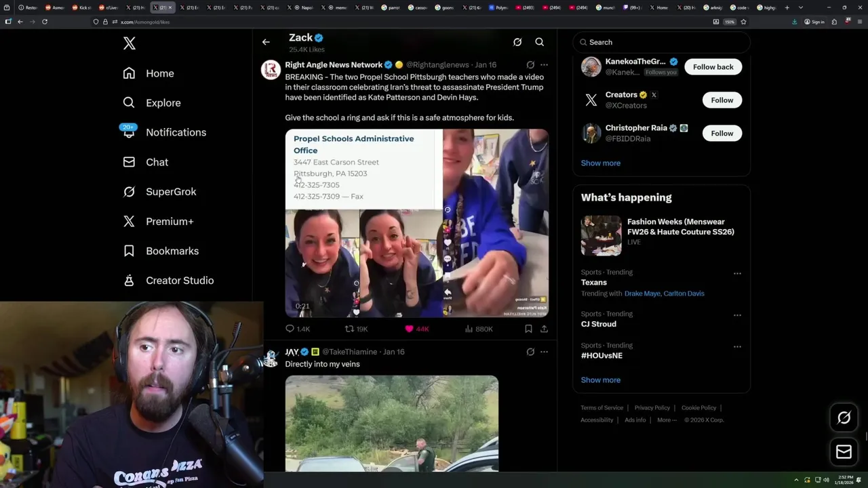Follow the Creators account
Screen dimensions: 868x488
[722, 100]
